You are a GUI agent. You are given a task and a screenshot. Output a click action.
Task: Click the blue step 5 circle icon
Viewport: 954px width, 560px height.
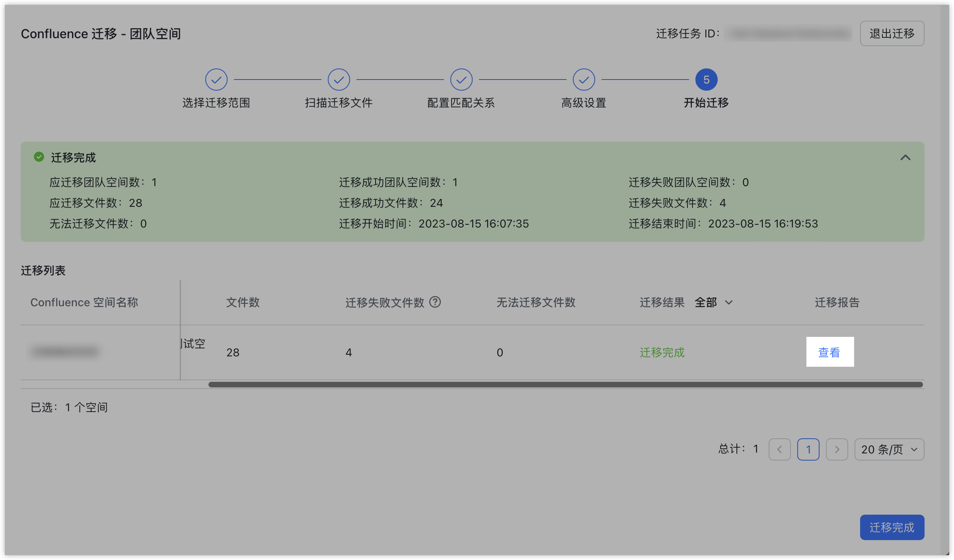click(706, 79)
